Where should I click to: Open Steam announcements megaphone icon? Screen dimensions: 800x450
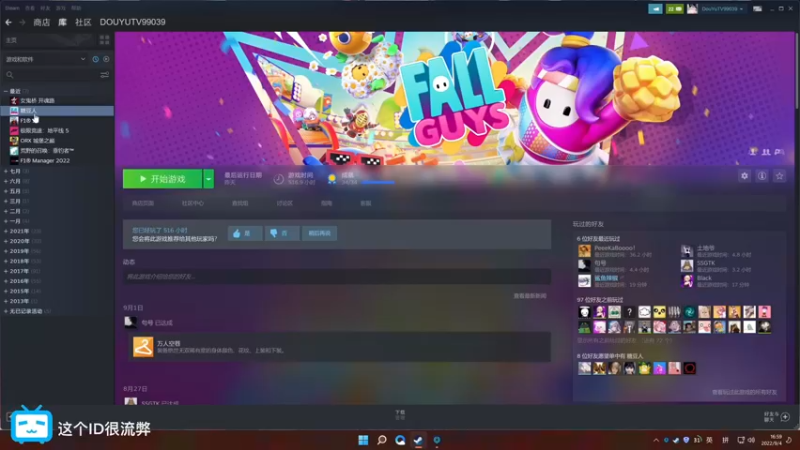point(655,9)
